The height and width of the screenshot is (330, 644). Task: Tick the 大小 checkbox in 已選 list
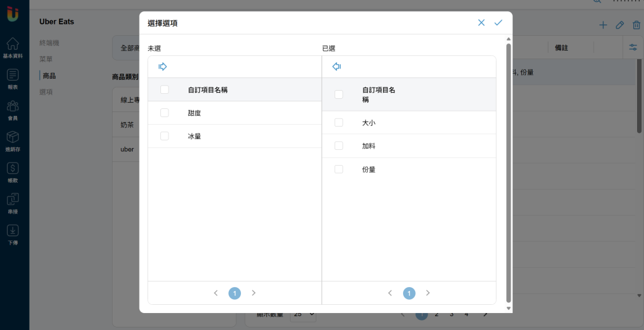(x=339, y=123)
